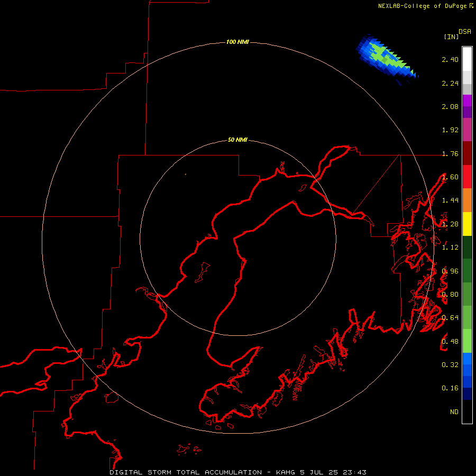
Task: Click the 100 NMI range ring label
Action: (x=237, y=42)
